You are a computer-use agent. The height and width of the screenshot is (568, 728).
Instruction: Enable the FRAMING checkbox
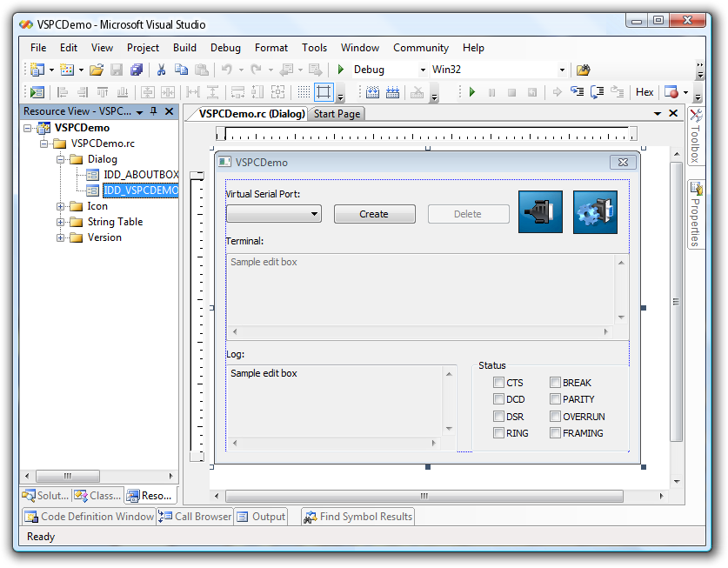pyautogui.click(x=555, y=433)
